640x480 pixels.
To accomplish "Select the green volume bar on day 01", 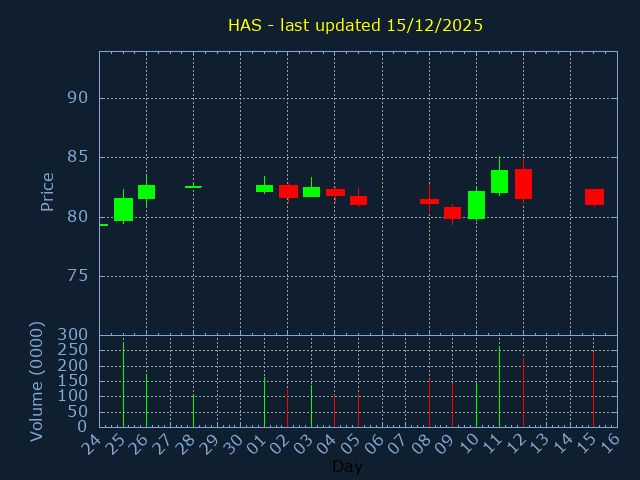I will tap(264, 401).
